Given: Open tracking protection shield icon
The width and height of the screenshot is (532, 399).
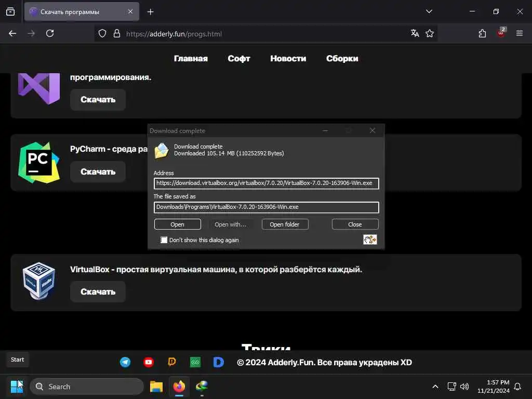Looking at the screenshot, I should coord(102,33).
